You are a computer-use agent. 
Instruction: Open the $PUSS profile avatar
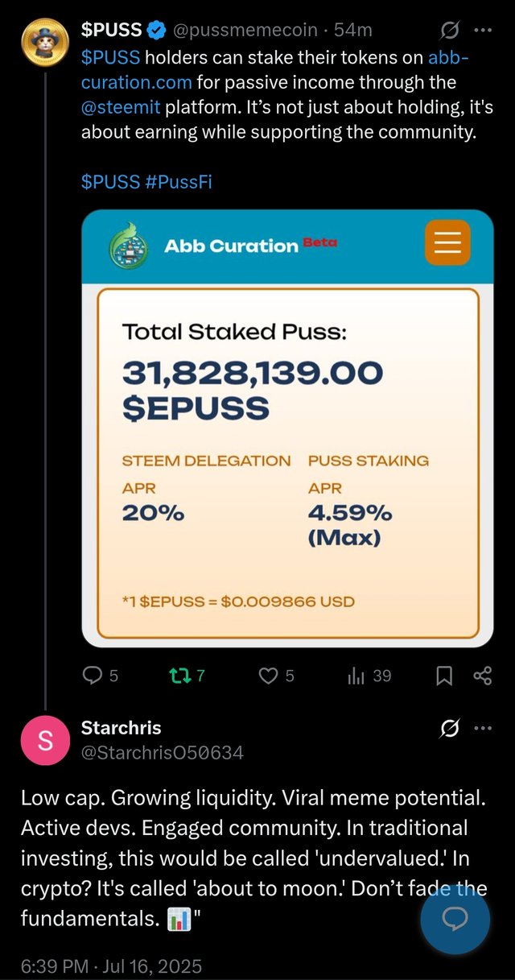click(x=44, y=43)
